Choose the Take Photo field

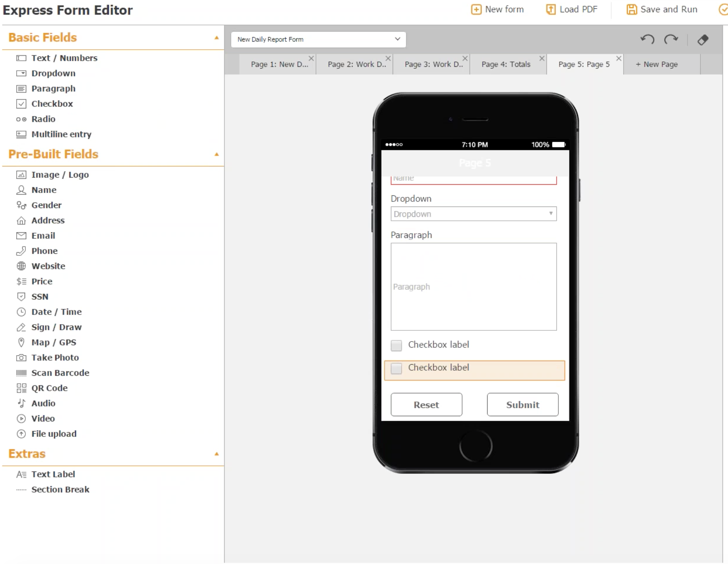pos(55,358)
